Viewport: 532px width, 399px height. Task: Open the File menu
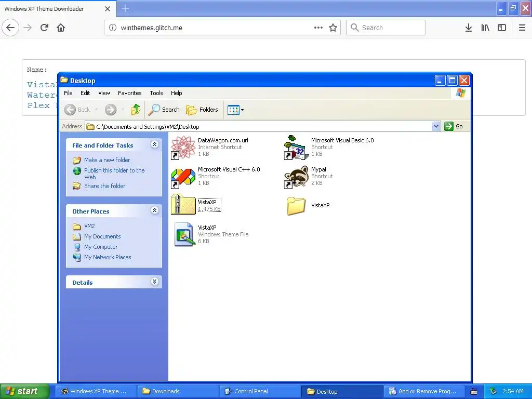click(68, 93)
